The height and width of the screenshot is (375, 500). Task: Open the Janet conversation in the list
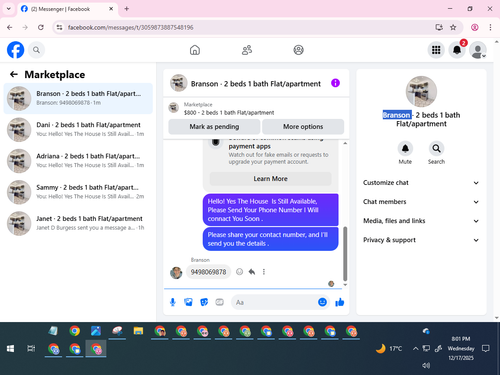(78, 223)
